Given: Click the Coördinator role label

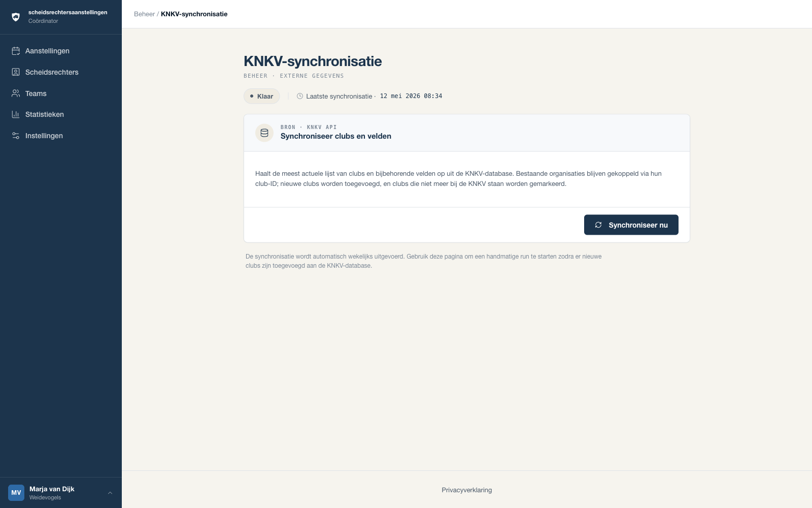Looking at the screenshot, I should click(43, 21).
